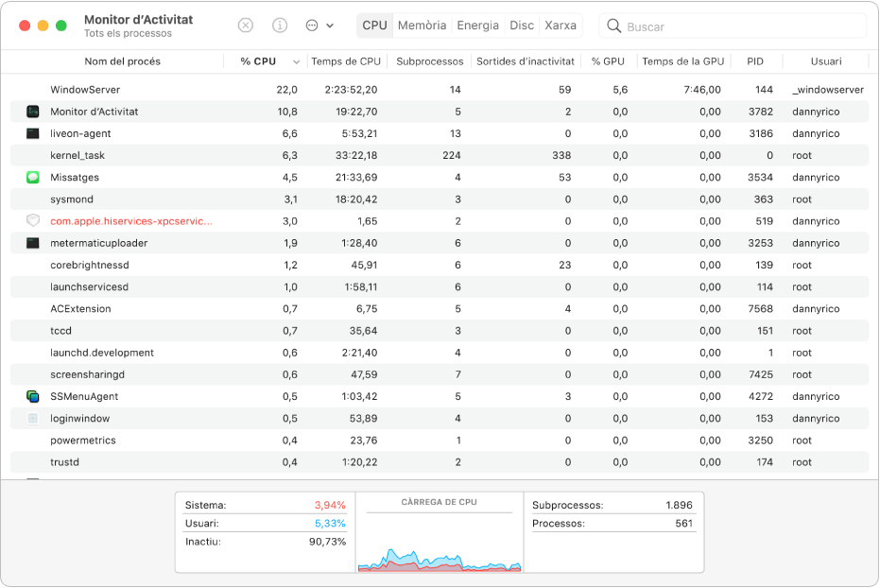The height and width of the screenshot is (588, 880).
Task: Select the ACExtension process row
Action: coord(440,308)
